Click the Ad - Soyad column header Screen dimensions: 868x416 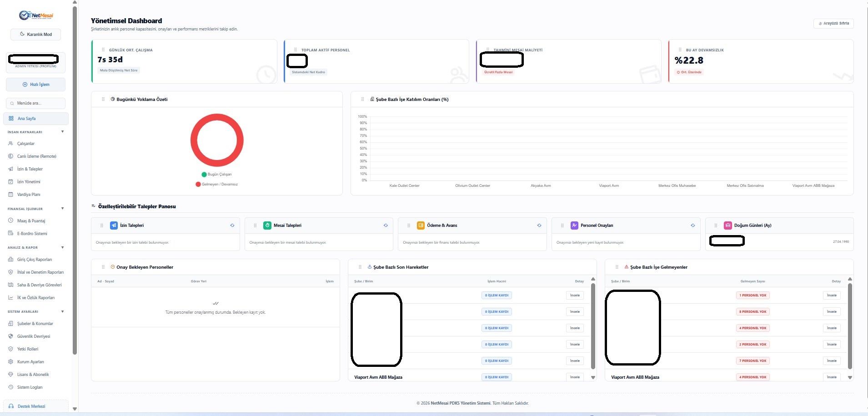coord(105,281)
